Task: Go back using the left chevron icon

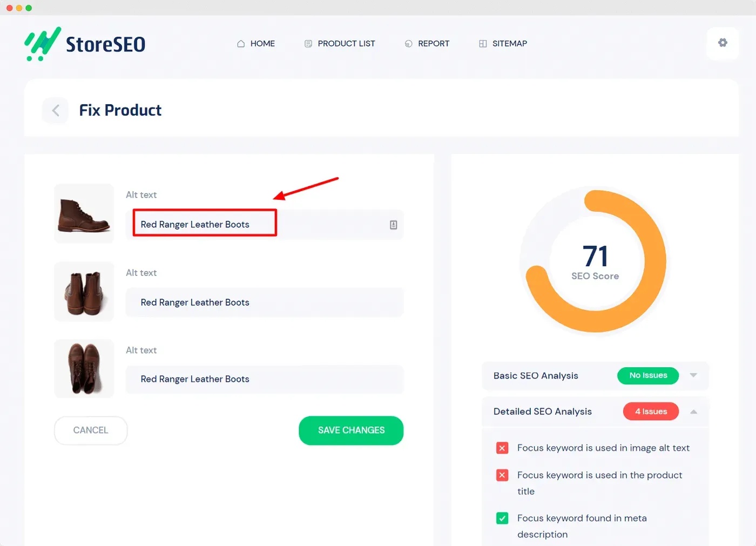Action: pos(55,111)
